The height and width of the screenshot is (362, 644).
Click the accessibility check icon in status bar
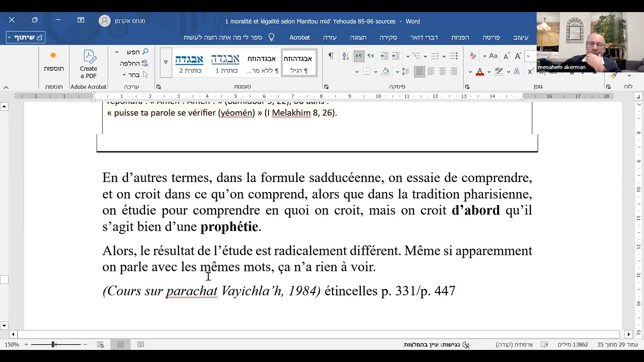point(466,344)
